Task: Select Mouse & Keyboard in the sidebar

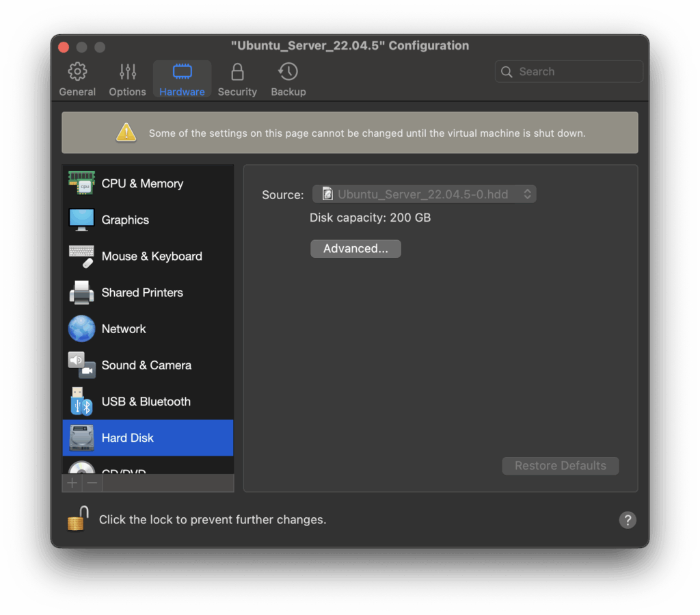Action: pos(148,256)
